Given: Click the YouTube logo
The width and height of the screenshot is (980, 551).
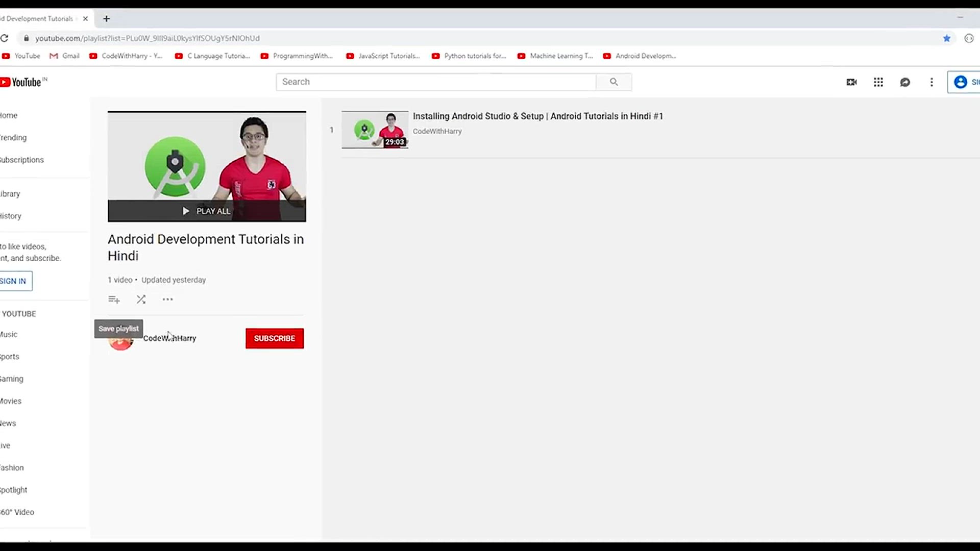Looking at the screenshot, I should [x=23, y=82].
